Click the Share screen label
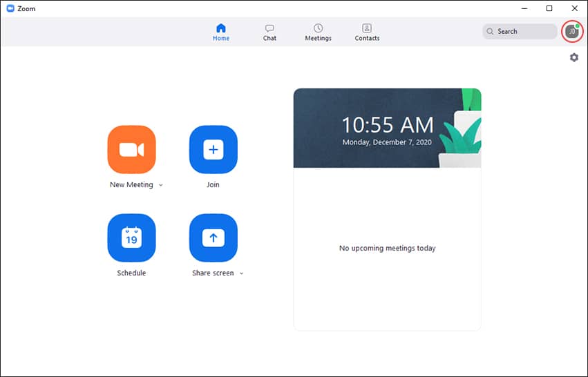Screen dimensions: 588x377 tap(213, 273)
